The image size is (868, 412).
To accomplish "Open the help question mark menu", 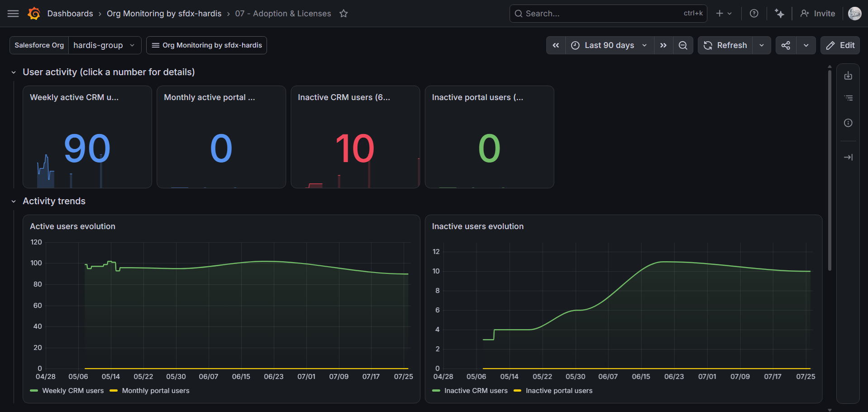I will click(754, 14).
